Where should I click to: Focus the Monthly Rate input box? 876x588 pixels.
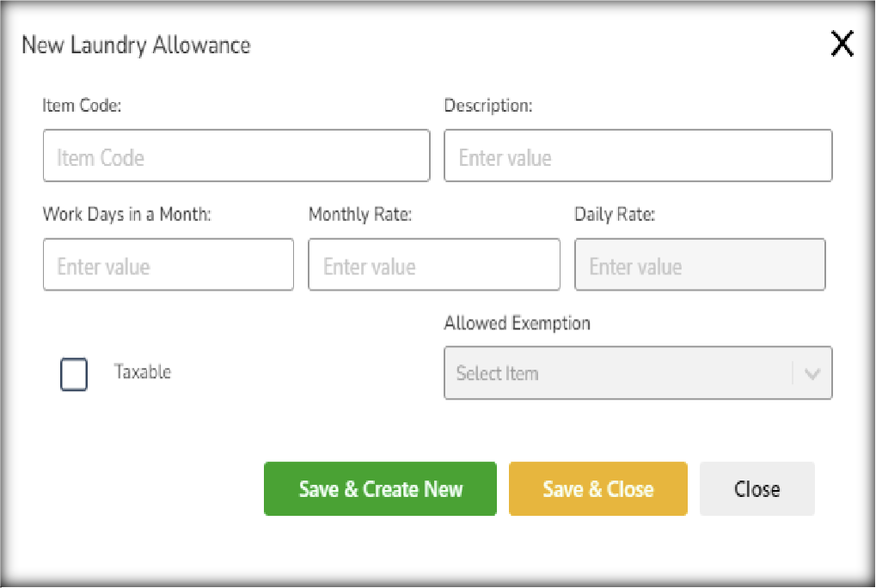434,265
